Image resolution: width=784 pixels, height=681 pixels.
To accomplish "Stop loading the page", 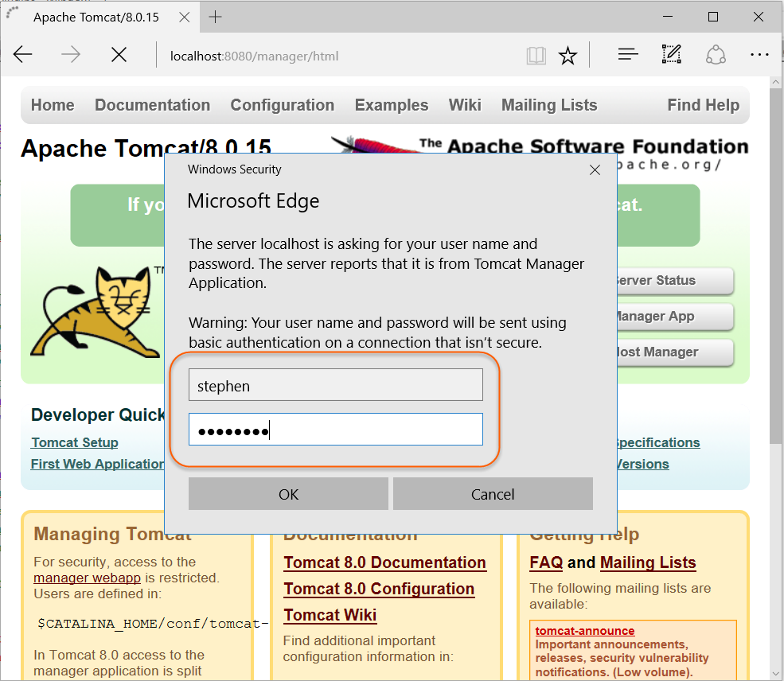I will click(119, 54).
